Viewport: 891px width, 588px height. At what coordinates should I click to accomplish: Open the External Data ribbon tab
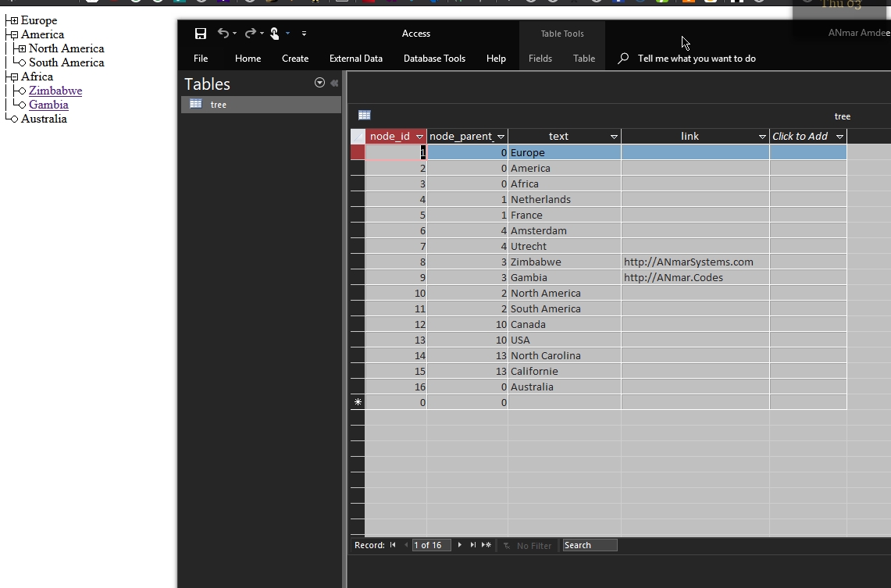click(355, 59)
